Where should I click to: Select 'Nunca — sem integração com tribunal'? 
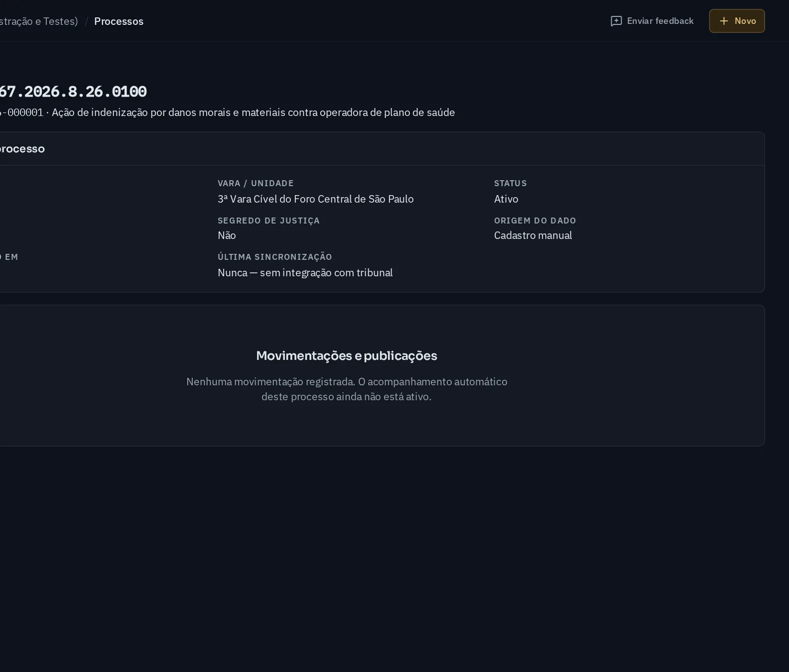305,273
